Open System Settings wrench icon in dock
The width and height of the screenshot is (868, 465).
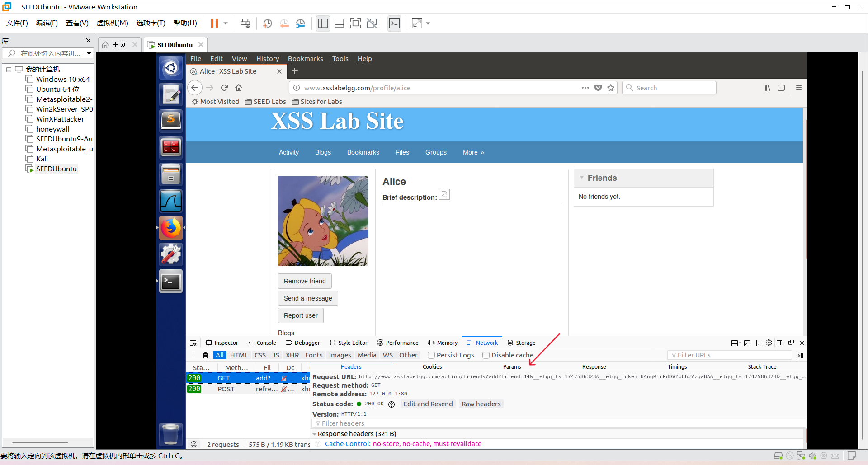[171, 254]
